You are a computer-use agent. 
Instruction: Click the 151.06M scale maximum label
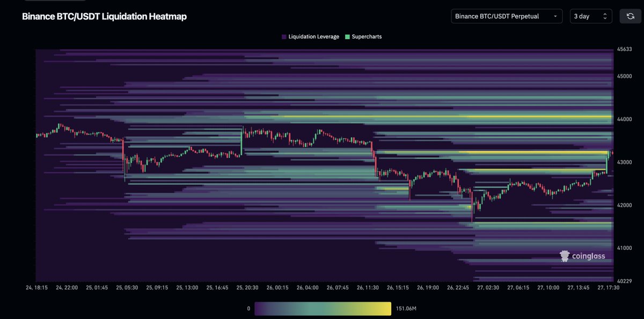[x=406, y=309]
